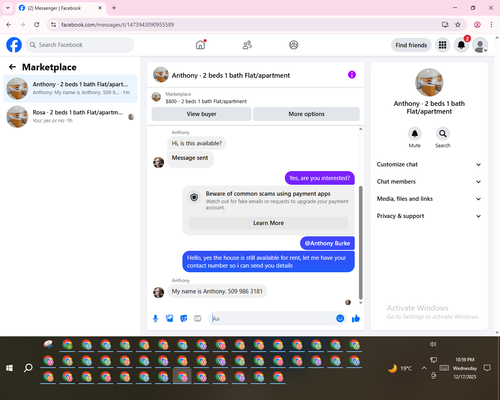Choose a sticker icon
This screenshot has height=400, width=500.
coord(184,318)
